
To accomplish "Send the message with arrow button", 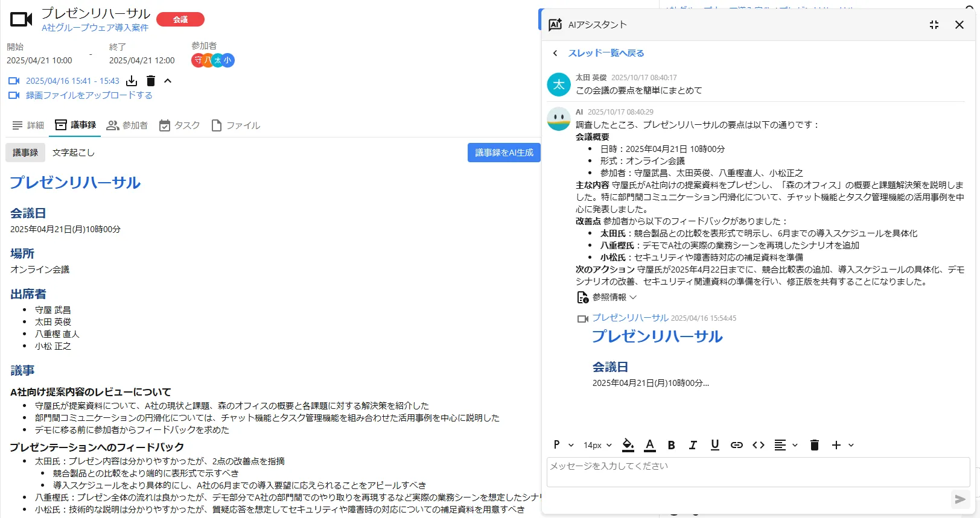I will point(959,499).
